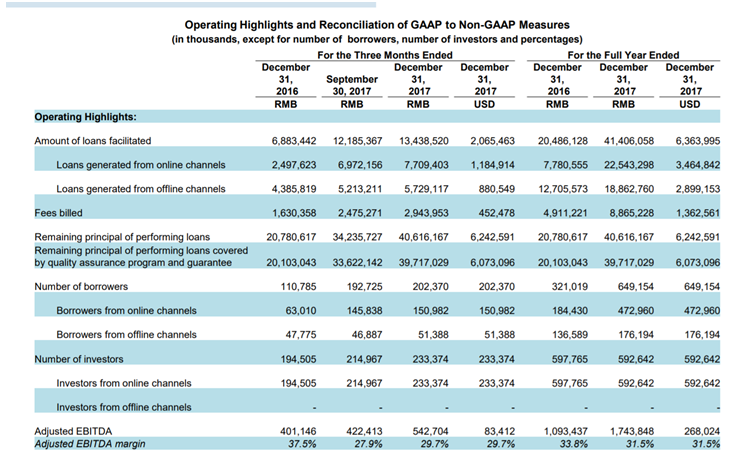Click 'Remaining principal of performing loans' label
Screen dimensions: 729x451
tap(122, 237)
